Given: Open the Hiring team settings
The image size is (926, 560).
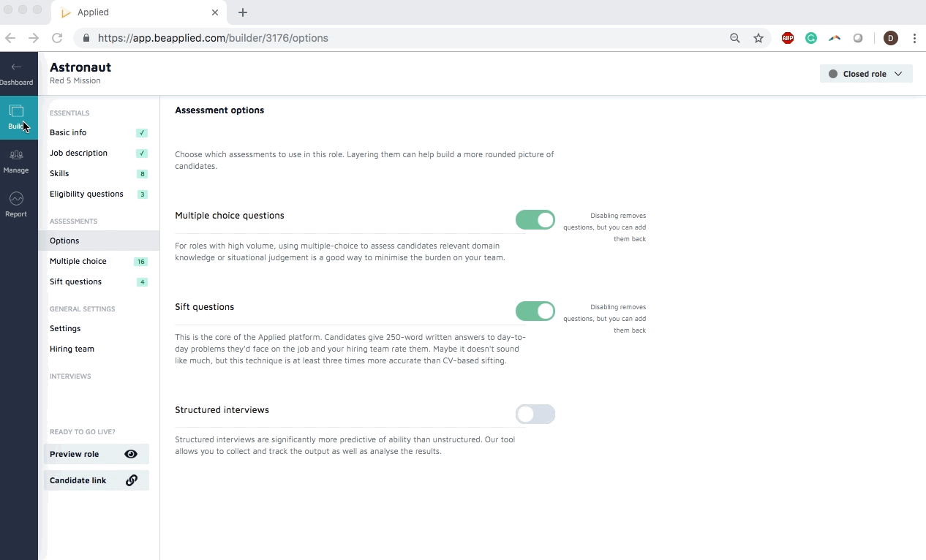Looking at the screenshot, I should pos(72,349).
